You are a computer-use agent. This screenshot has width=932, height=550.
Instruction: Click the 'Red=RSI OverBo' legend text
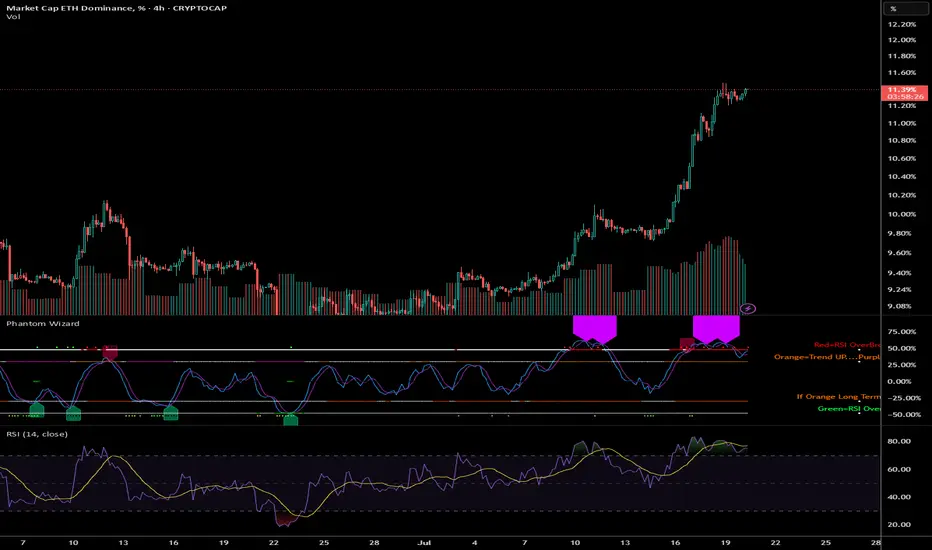tap(847, 345)
